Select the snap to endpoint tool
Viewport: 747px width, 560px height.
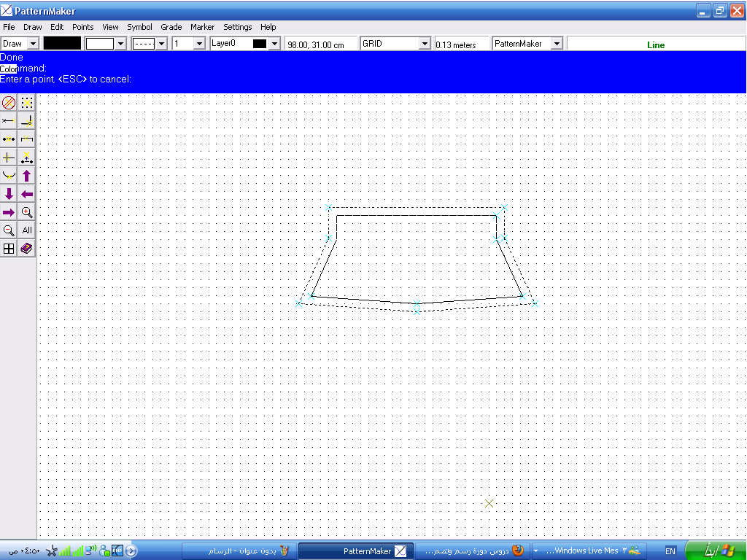pos(9,121)
